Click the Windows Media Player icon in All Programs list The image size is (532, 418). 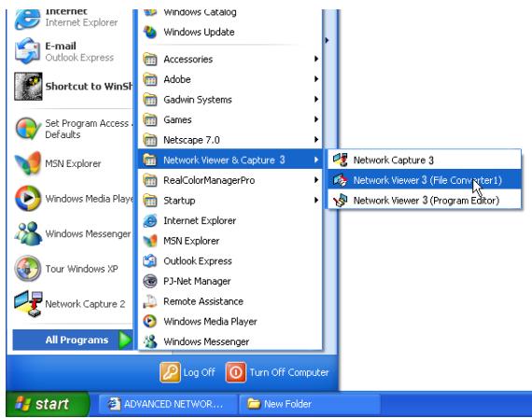pyautogui.click(x=150, y=321)
